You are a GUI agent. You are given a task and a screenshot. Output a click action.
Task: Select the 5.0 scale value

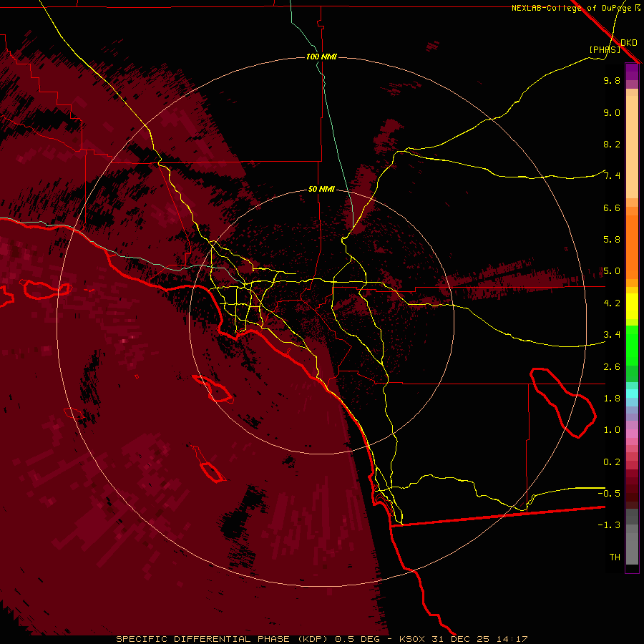[612, 271]
